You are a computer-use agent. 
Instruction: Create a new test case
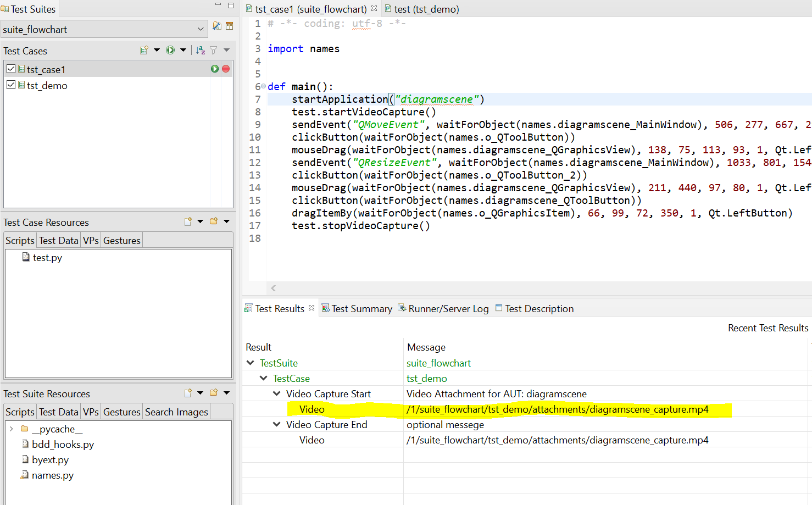[144, 49]
